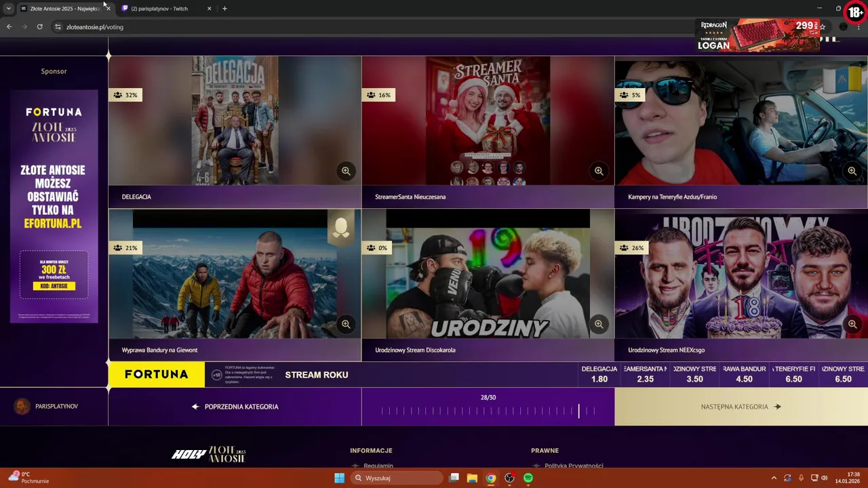This screenshot has height=488, width=868.
Task: Open the tab search dropdown
Action: [x=8, y=9]
